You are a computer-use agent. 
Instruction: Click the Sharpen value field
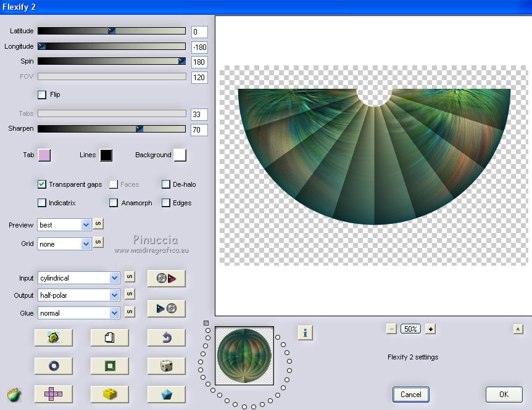[199, 129]
